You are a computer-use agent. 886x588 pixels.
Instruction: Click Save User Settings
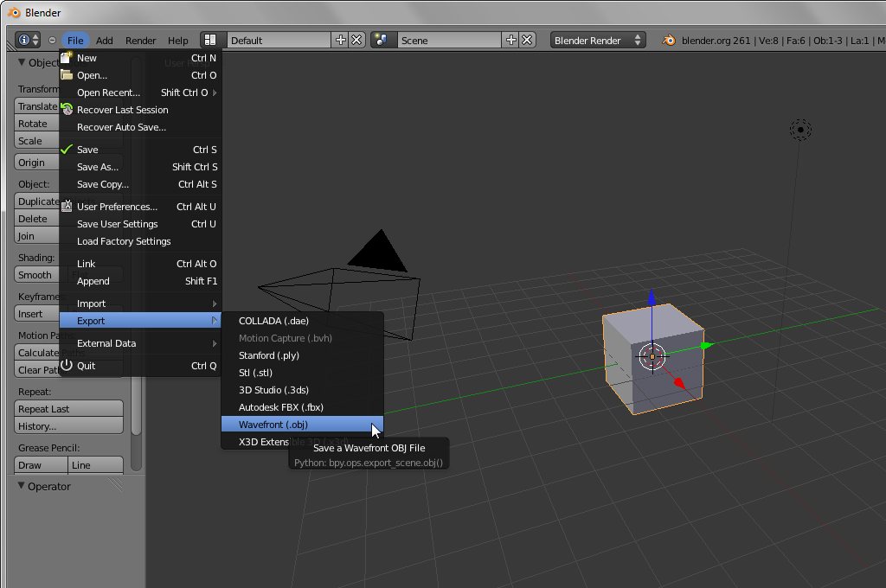[140, 224]
